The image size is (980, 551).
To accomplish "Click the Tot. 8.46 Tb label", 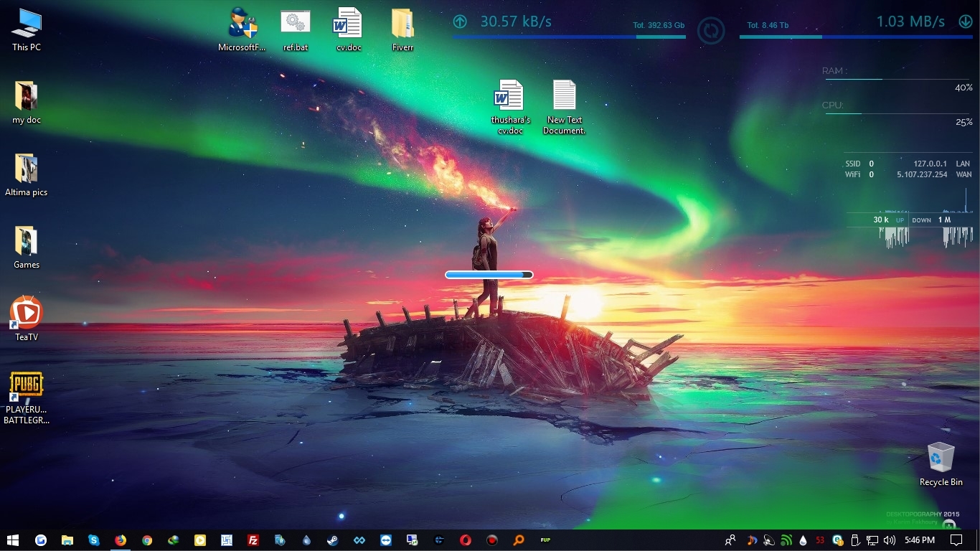I will pyautogui.click(x=768, y=26).
